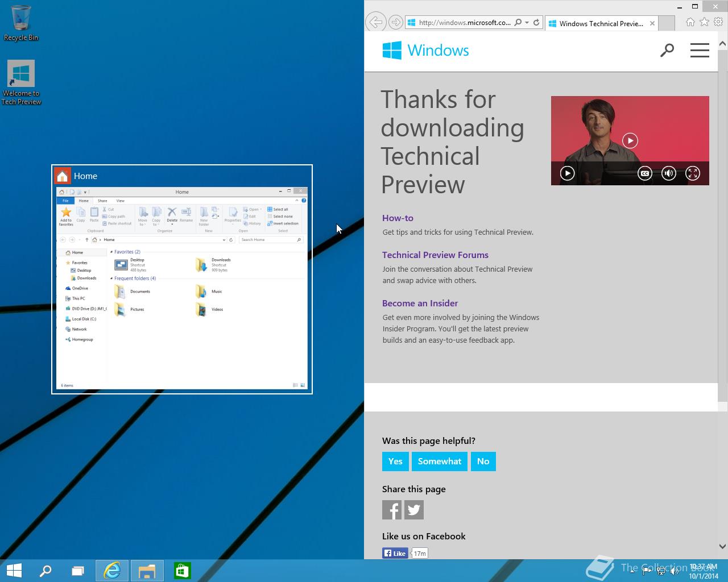This screenshot has height=582, width=728.
Task: Answer Yes to page helpful
Action: click(x=395, y=462)
